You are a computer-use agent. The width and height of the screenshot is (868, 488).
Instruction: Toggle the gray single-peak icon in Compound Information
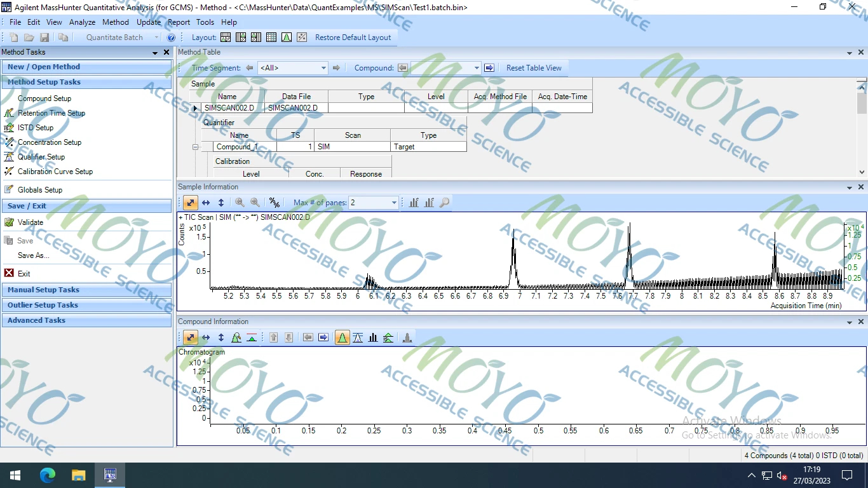tap(407, 337)
